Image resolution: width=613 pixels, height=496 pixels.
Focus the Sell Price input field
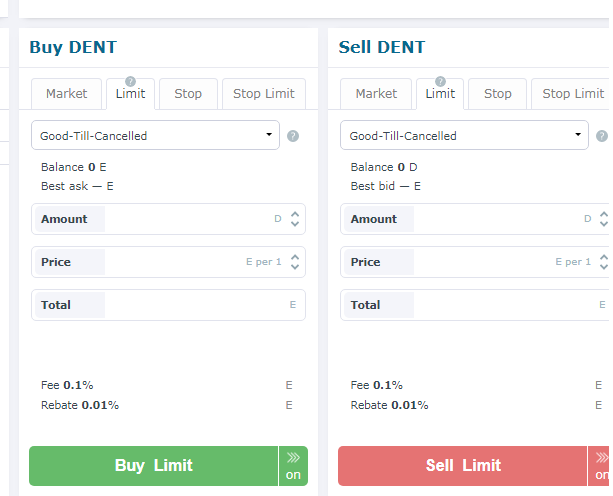(x=477, y=262)
